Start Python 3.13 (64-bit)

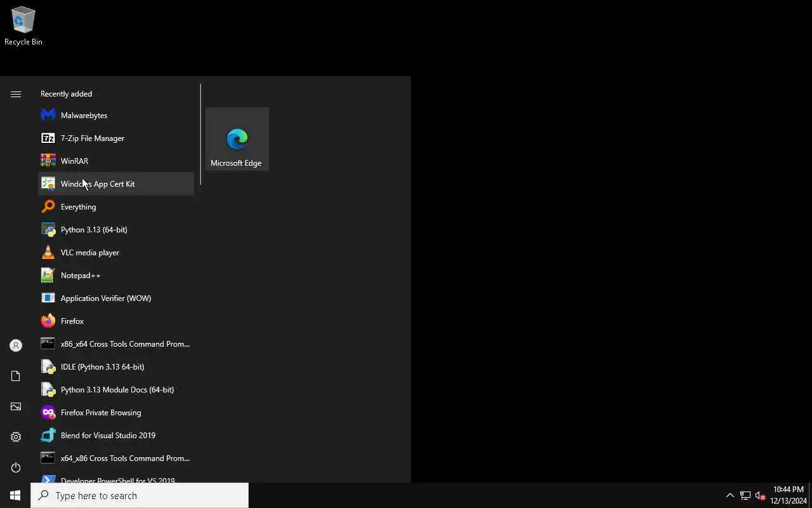coord(116,230)
